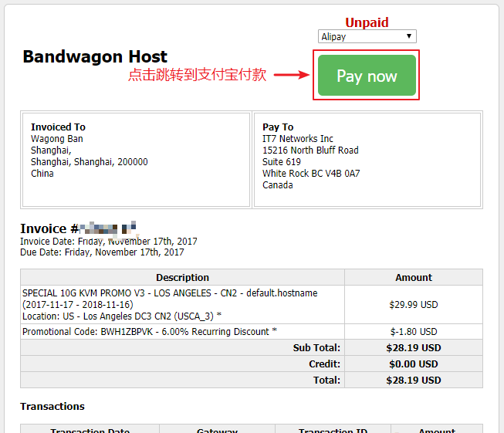
Task: Click the Promotional Code BWH1ZBPVK row
Action: point(182,331)
